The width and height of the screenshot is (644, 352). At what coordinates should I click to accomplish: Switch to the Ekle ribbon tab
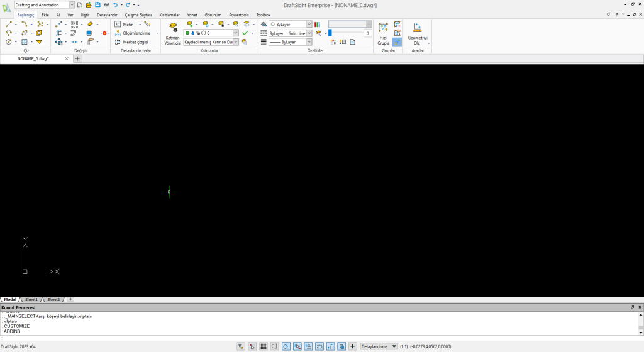click(45, 14)
